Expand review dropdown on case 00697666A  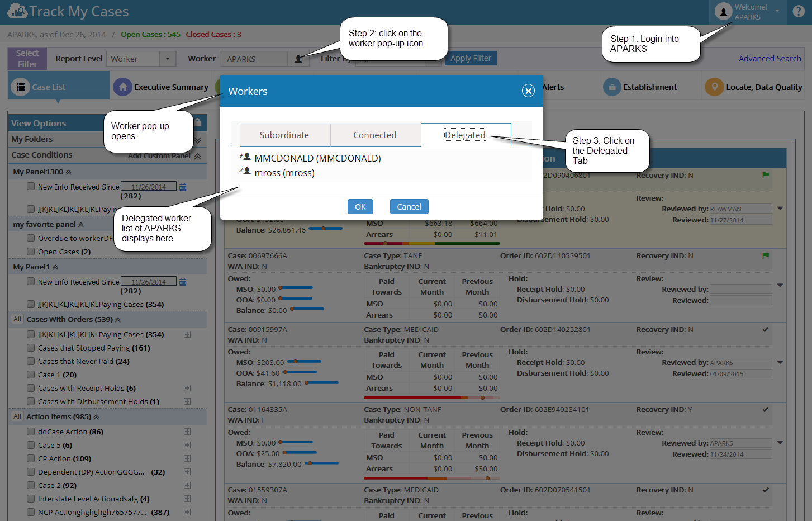tap(780, 285)
